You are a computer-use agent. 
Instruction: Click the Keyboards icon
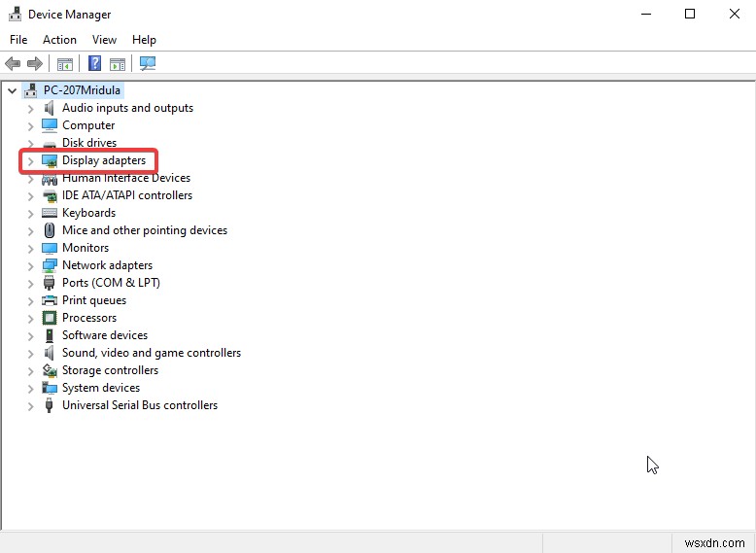point(50,213)
